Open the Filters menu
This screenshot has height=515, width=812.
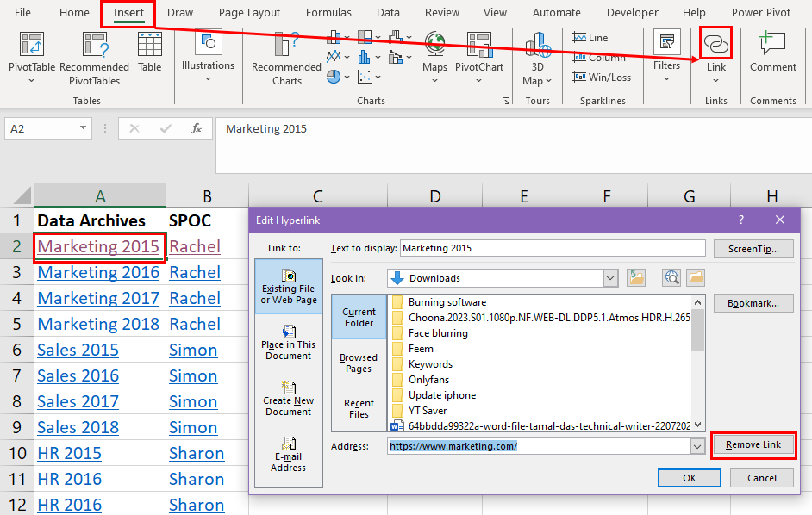click(666, 56)
